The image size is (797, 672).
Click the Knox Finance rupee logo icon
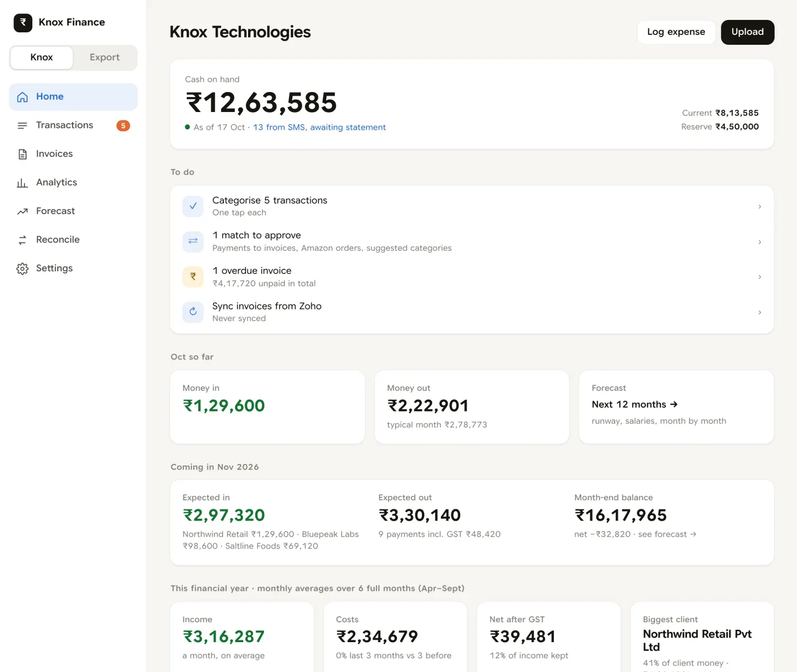23,22
